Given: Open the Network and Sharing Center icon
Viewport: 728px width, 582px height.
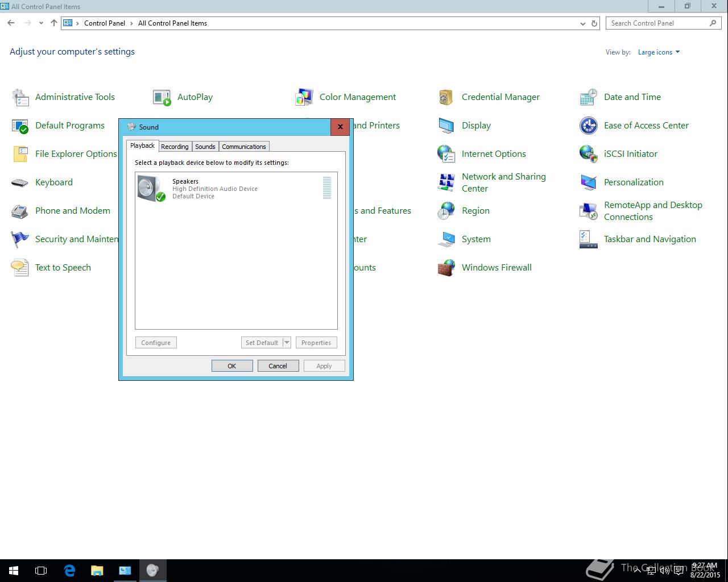Looking at the screenshot, I should point(446,182).
